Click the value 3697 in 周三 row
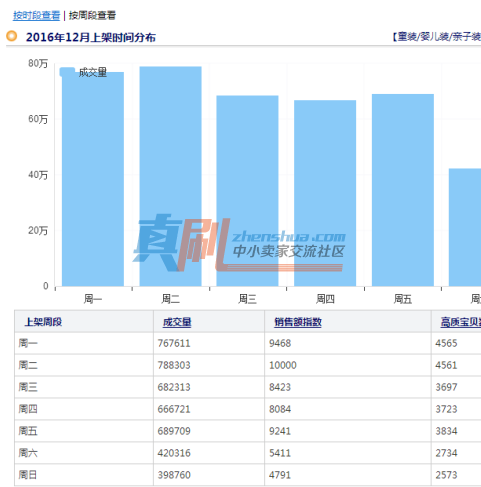The width and height of the screenshot is (481, 487). (446, 387)
